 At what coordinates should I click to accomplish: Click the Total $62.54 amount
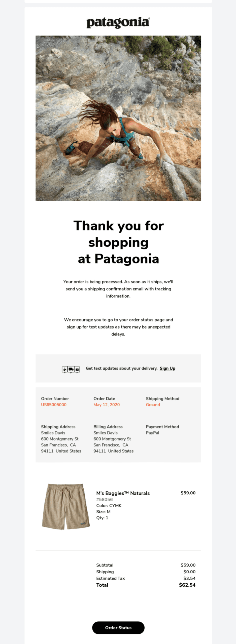[188, 585]
